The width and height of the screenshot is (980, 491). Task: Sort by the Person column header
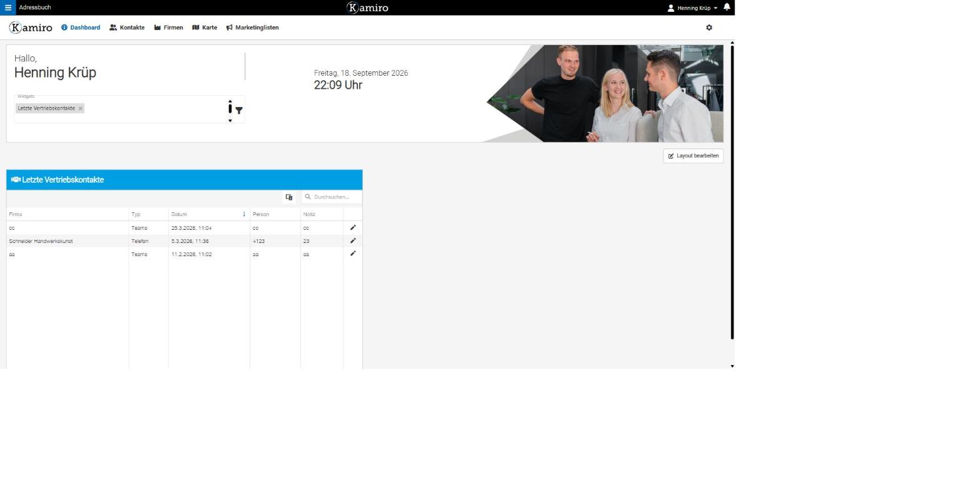275,214
